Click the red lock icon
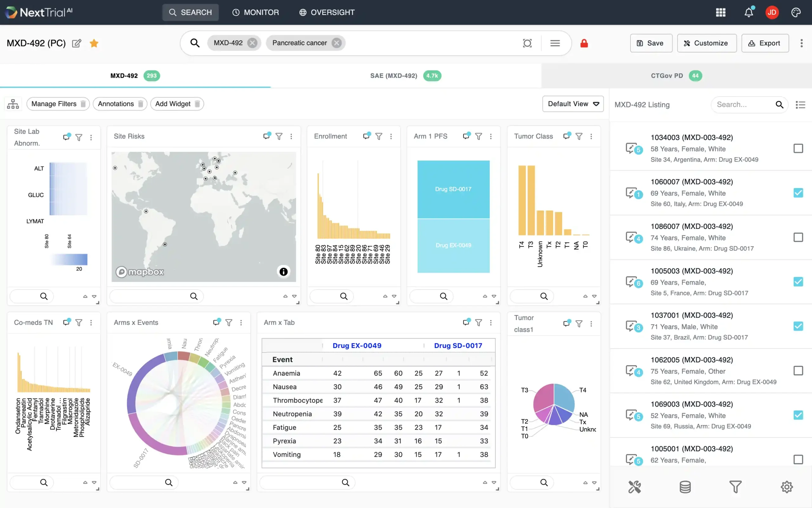 tap(584, 43)
